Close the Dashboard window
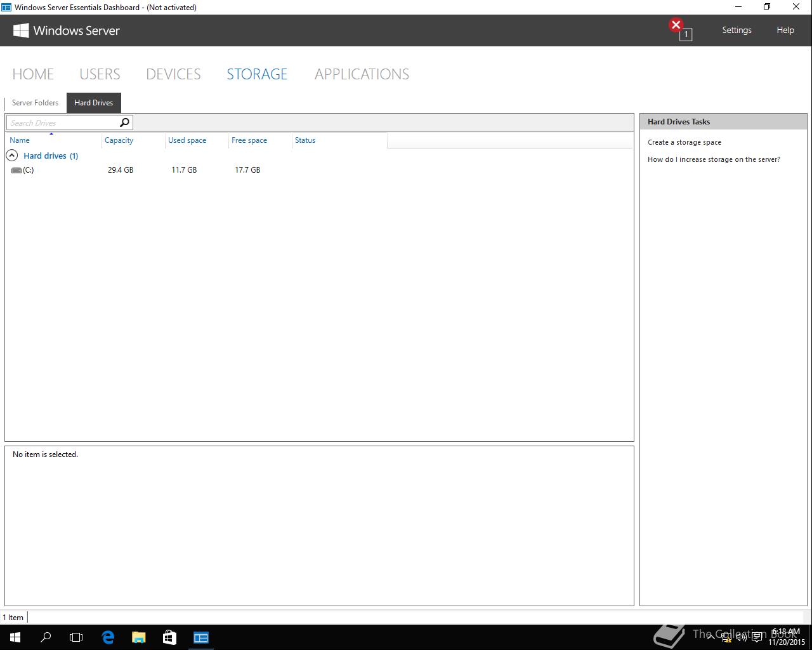This screenshot has height=650, width=812. pyautogui.click(x=796, y=7)
